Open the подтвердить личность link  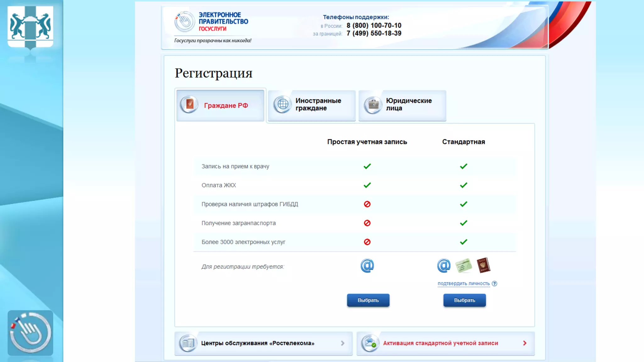coord(464,283)
